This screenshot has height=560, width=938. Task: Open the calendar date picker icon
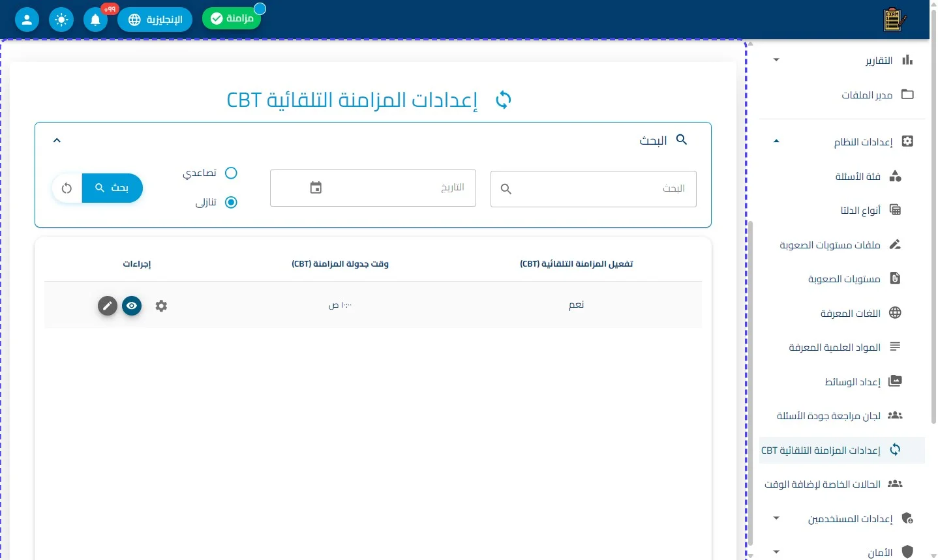tap(316, 188)
